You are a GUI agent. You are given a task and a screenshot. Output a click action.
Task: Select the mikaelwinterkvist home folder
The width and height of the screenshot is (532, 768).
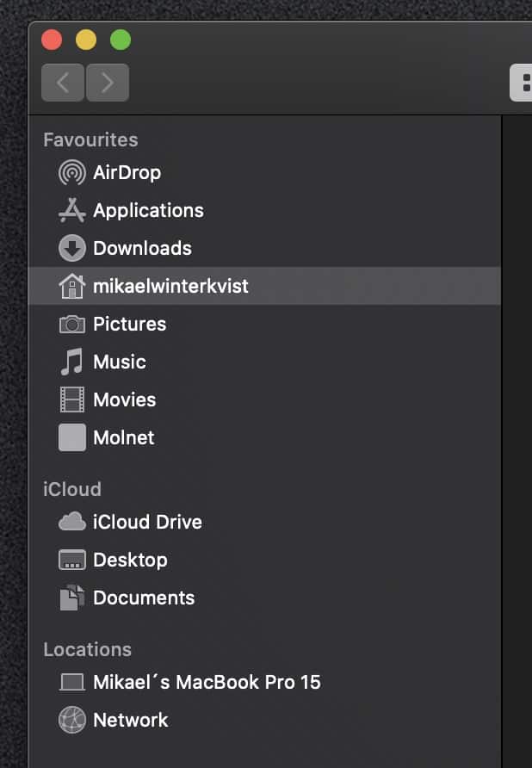coord(264,286)
